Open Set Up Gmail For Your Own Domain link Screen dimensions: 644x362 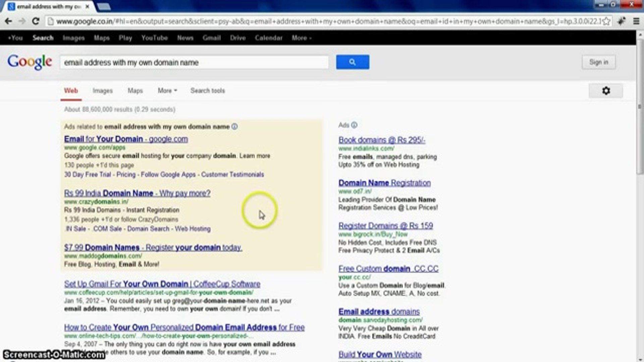coord(162,284)
